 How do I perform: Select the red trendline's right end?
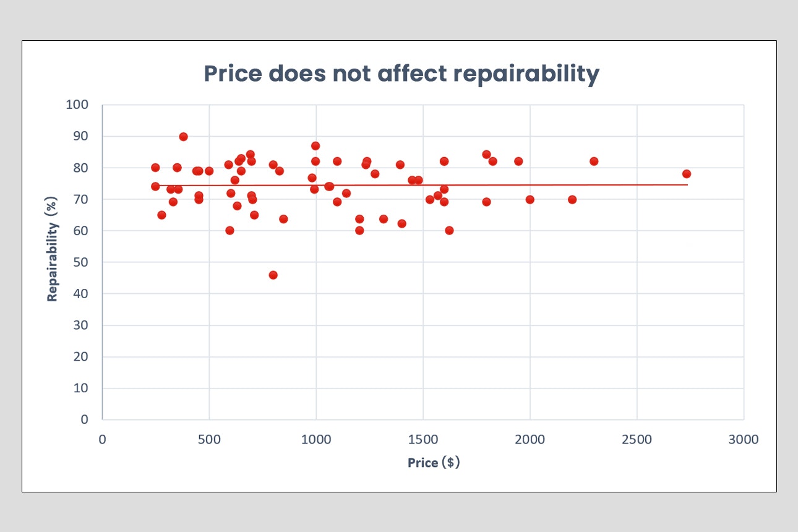tap(685, 184)
